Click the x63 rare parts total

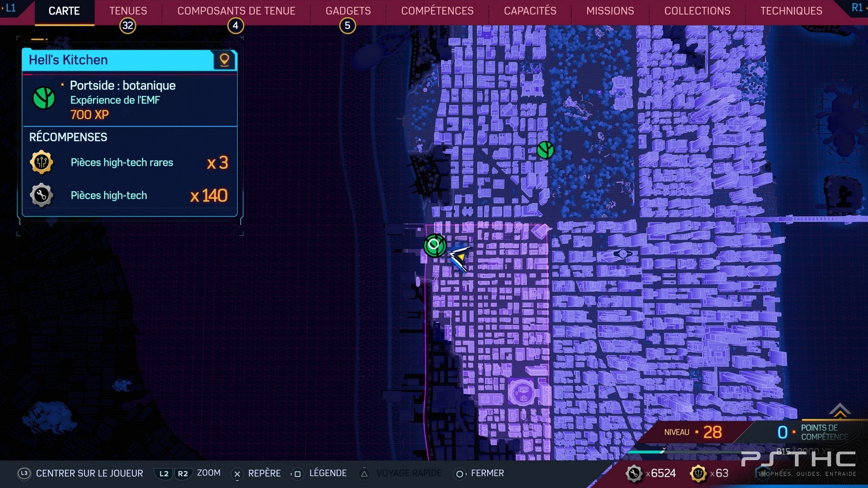pyautogui.click(x=719, y=473)
